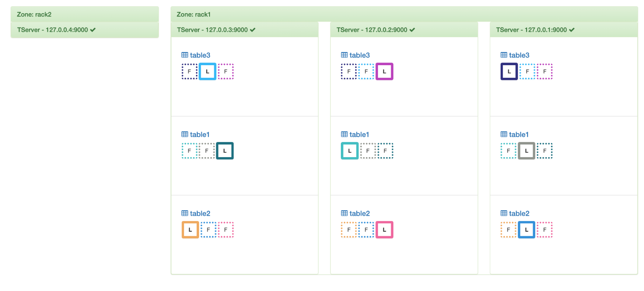Click table icon beside table2 under TServer 127.0.0.1
The width and height of the screenshot is (644, 291).
click(504, 213)
